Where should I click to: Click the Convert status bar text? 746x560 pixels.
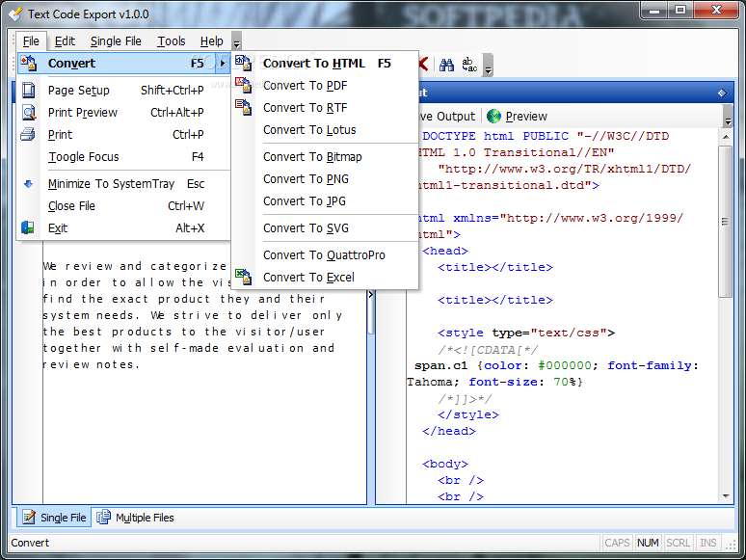click(x=30, y=543)
